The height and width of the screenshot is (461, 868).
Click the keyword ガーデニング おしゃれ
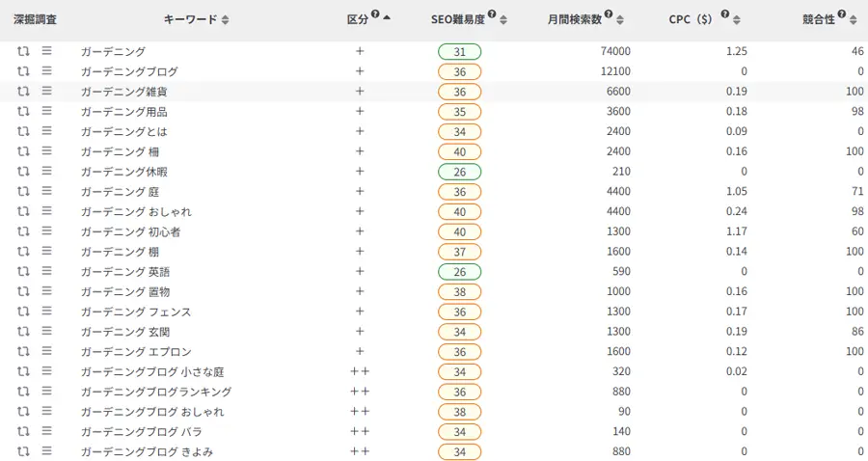click(136, 211)
